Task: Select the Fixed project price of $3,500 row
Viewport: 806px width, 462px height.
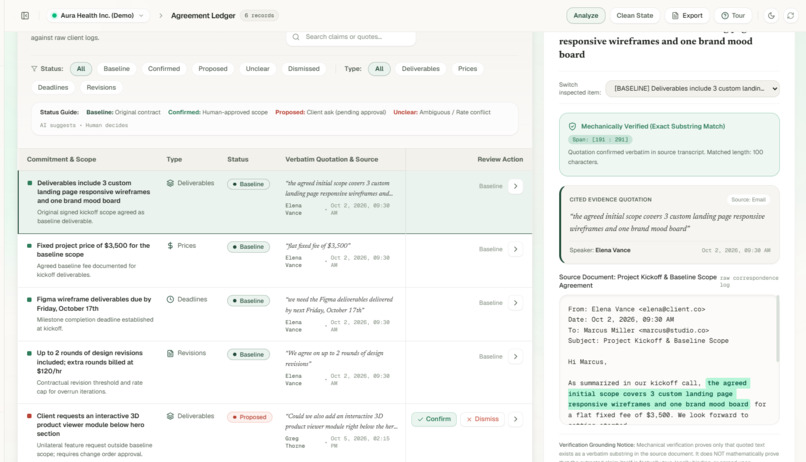Action: [x=275, y=261]
